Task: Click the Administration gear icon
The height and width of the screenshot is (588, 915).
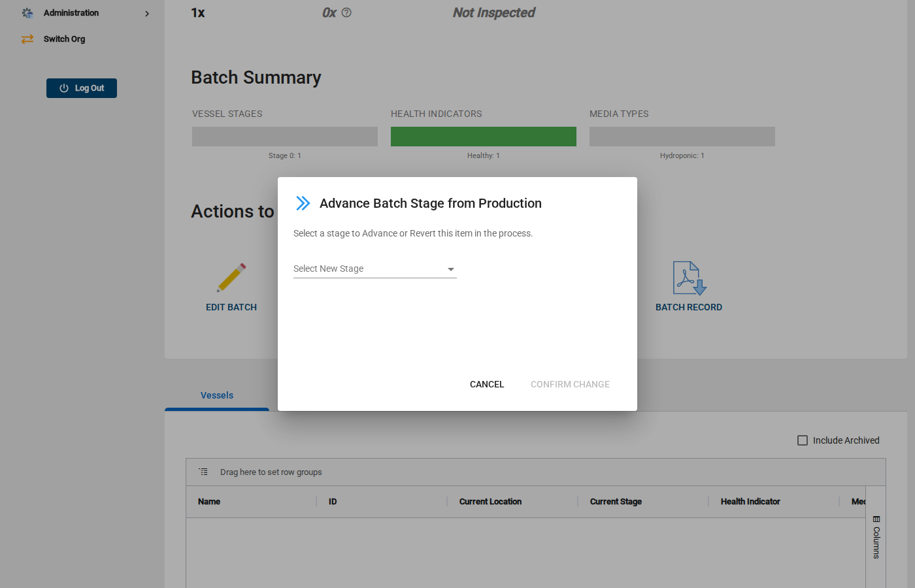Action: tap(27, 12)
